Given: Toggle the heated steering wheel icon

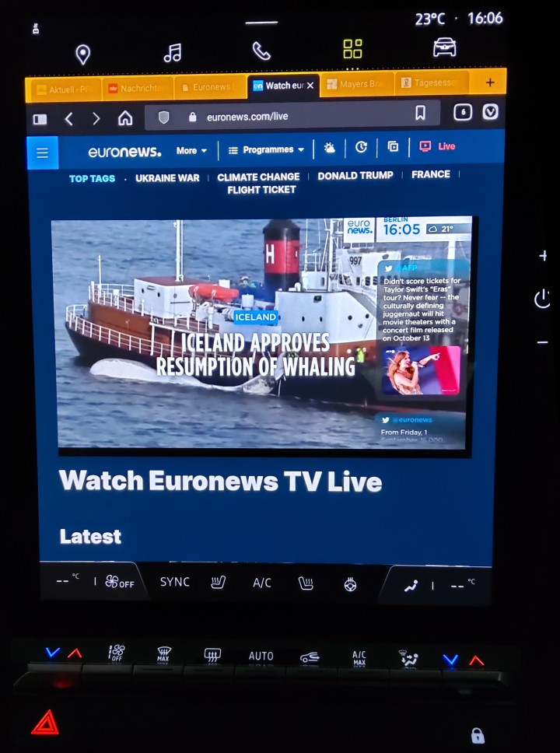Looking at the screenshot, I should [x=351, y=584].
